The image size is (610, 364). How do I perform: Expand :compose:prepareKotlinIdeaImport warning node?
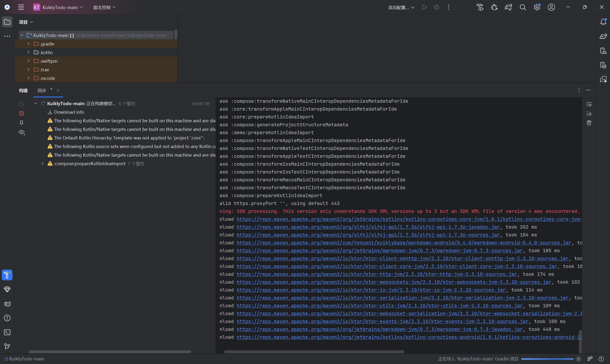[x=42, y=163]
